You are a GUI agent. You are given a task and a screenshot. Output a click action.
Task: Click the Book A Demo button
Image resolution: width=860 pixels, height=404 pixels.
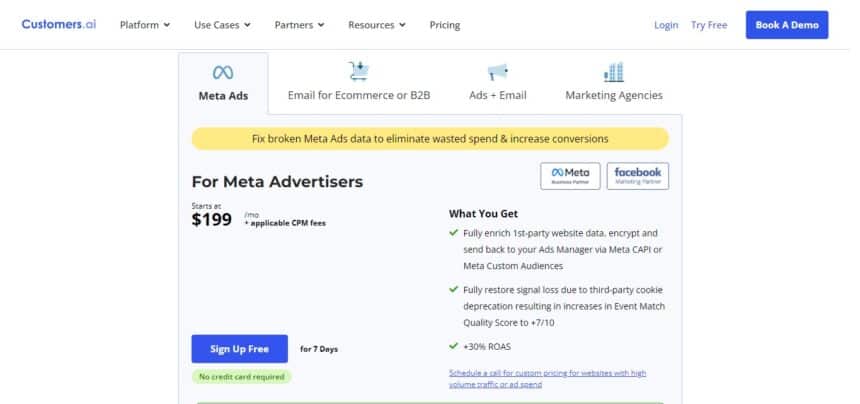pyautogui.click(x=787, y=25)
